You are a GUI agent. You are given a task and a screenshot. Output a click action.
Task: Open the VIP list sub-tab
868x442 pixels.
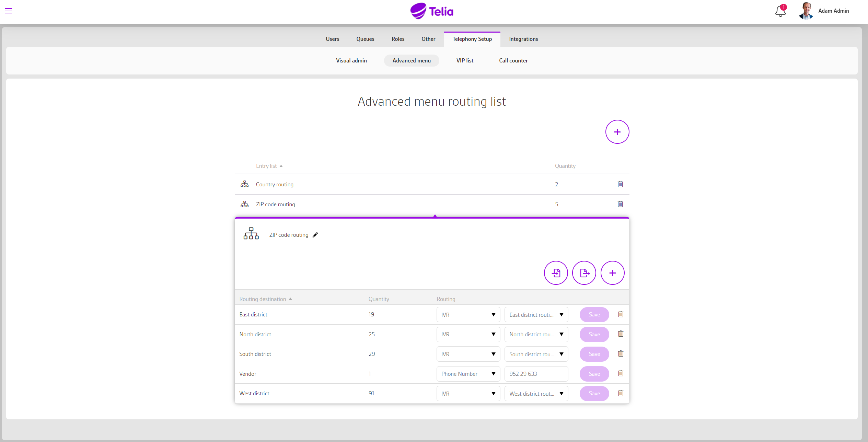465,60
